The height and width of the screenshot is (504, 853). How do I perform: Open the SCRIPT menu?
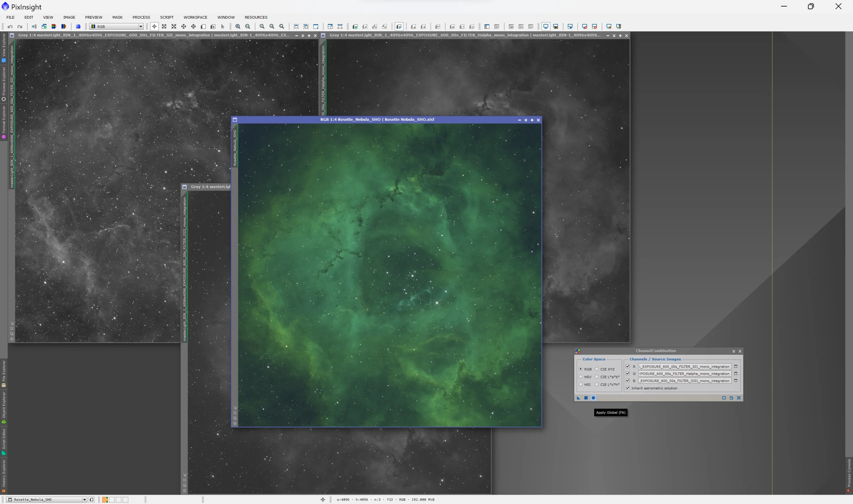coord(167,17)
